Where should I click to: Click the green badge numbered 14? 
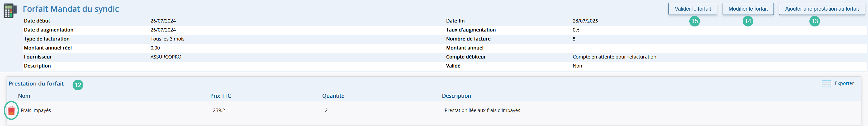748,21
